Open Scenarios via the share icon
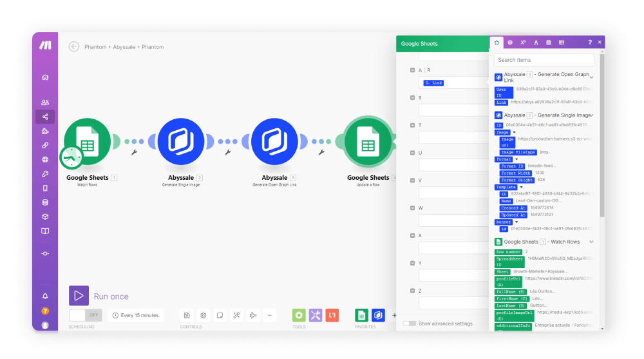This screenshot has height=359, width=644. [45, 117]
